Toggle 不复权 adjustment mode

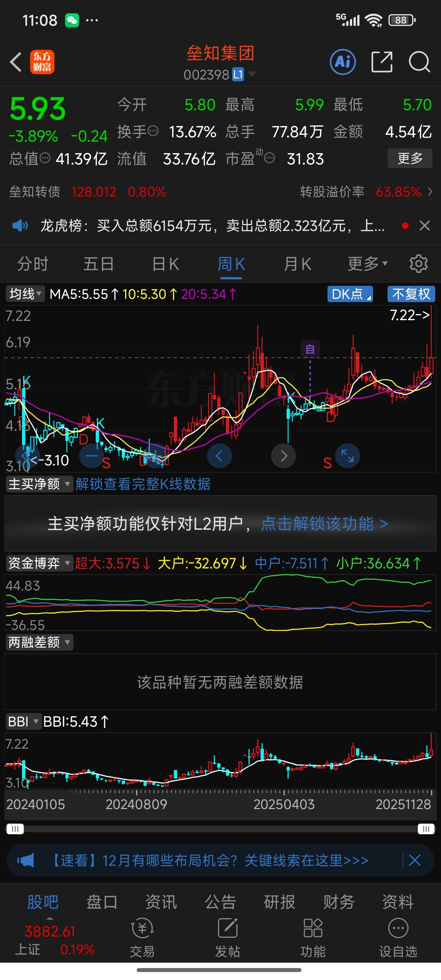411,294
